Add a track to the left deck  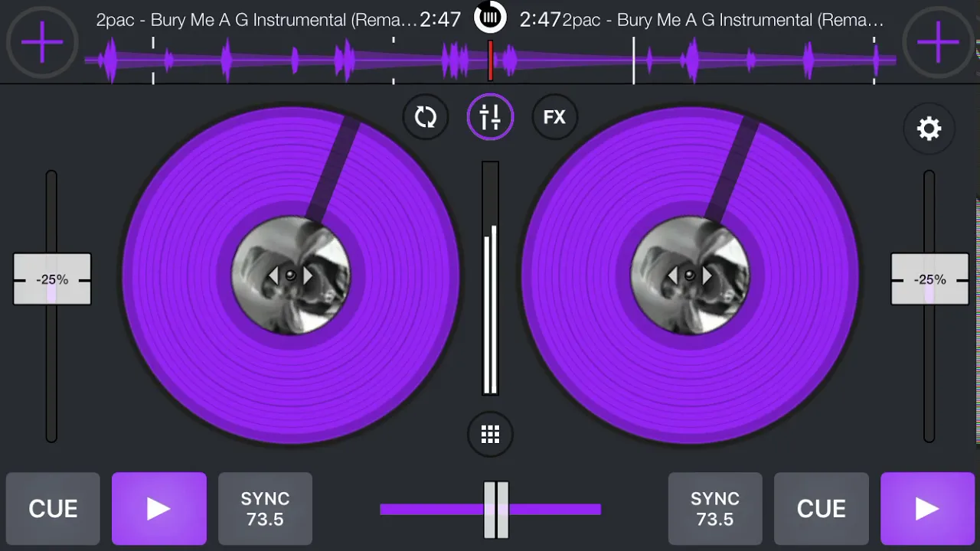pos(42,42)
